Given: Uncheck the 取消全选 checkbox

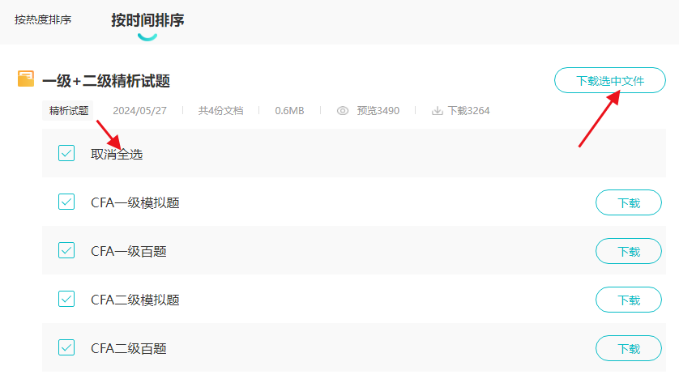Looking at the screenshot, I should click(x=66, y=153).
